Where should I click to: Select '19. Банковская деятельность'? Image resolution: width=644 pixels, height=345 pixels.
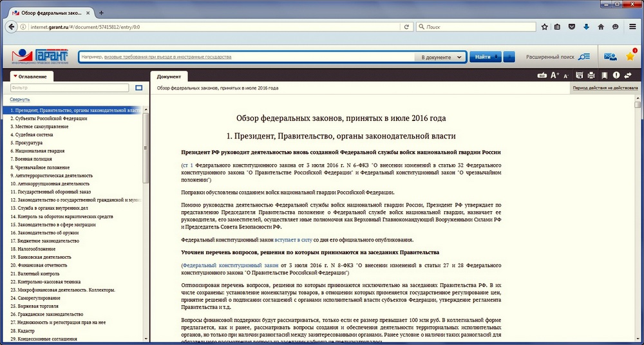point(41,257)
